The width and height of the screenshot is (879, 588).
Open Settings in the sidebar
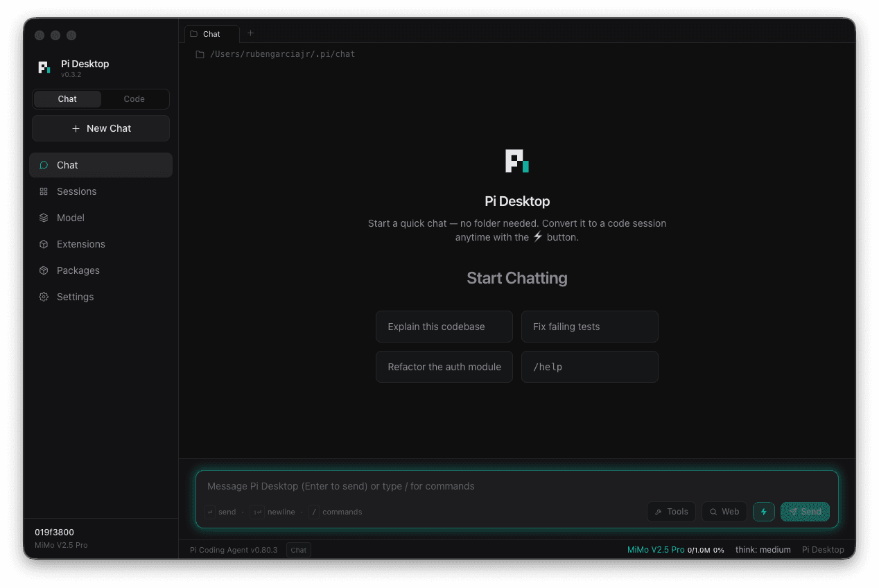pos(101,297)
